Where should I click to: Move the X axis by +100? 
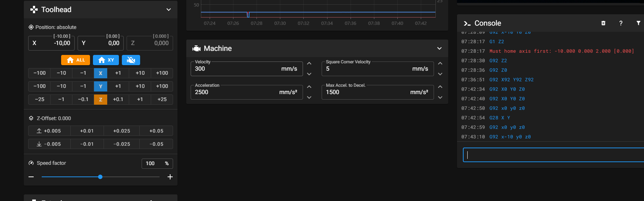click(x=162, y=73)
